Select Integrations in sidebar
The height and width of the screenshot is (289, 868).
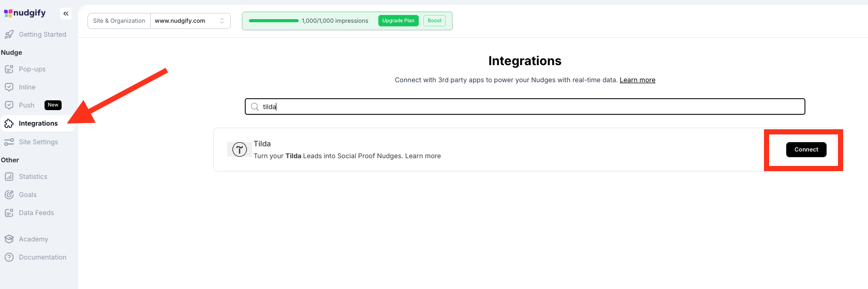point(38,124)
